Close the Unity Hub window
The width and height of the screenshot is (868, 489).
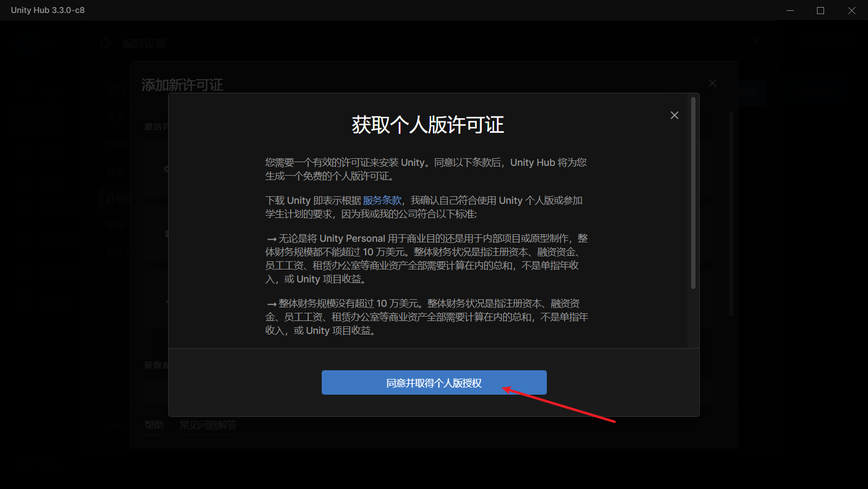(x=852, y=10)
